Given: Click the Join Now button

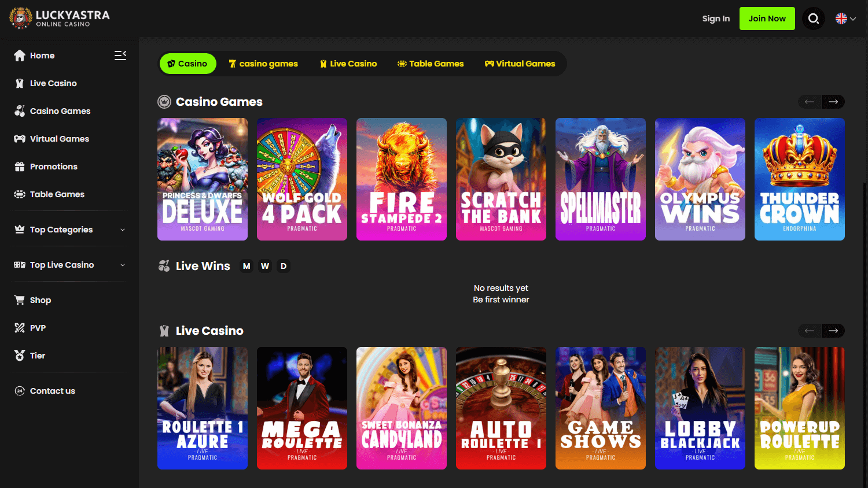Looking at the screenshot, I should click(767, 18).
